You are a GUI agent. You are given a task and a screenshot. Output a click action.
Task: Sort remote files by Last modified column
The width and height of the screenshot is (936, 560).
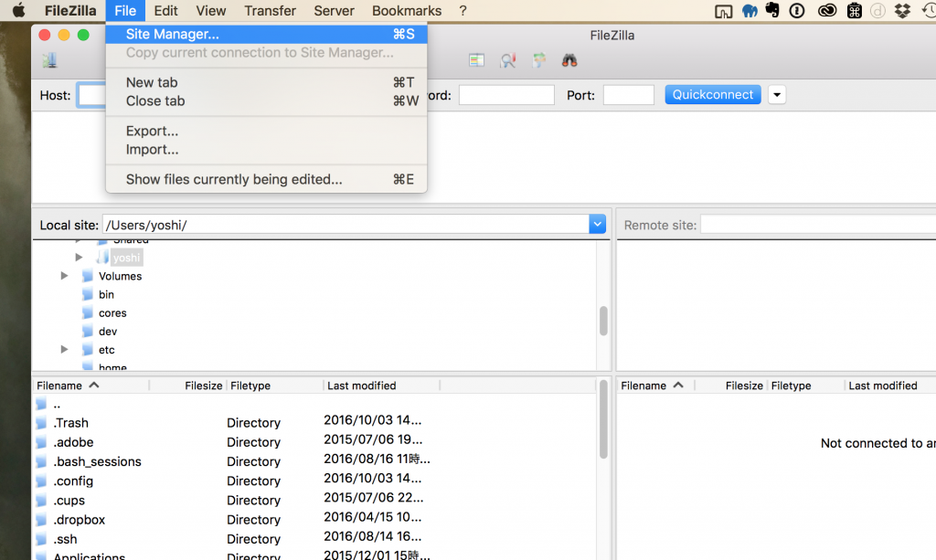[x=883, y=386]
